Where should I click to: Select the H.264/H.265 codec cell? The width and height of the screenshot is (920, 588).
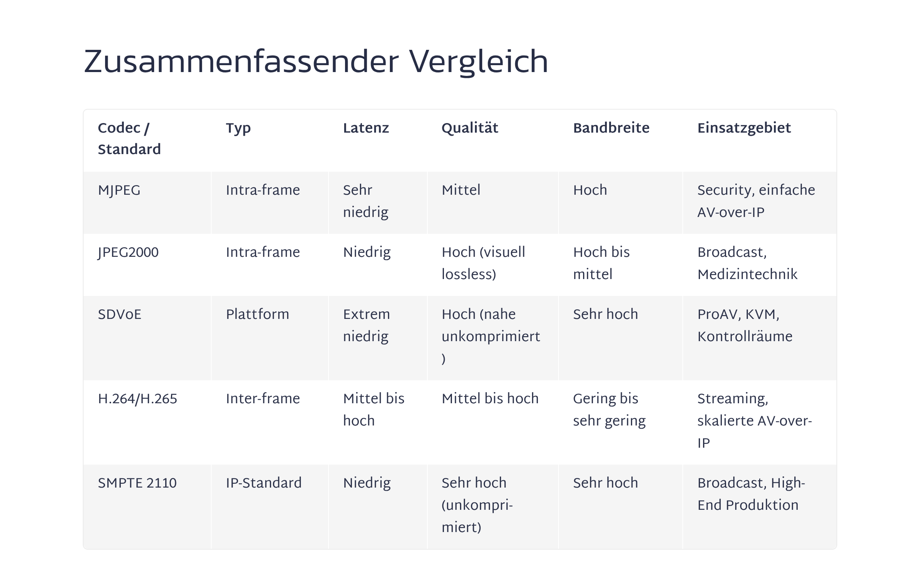click(x=137, y=399)
